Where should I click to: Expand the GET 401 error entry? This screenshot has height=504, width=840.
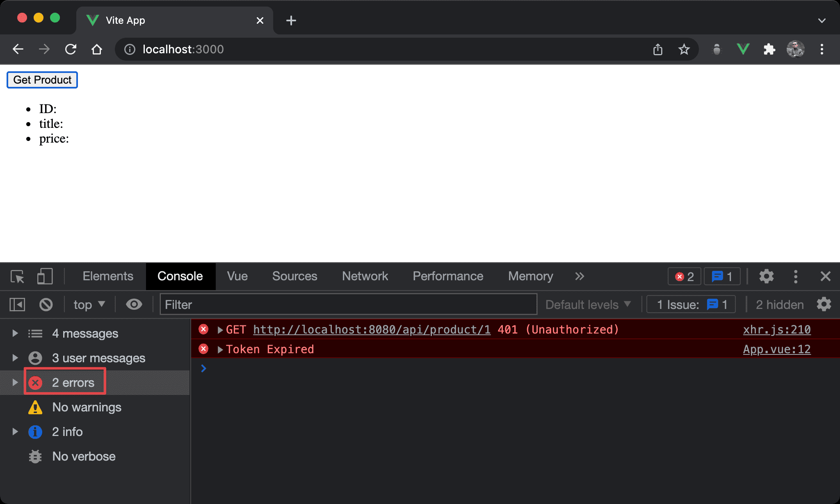pyautogui.click(x=220, y=330)
